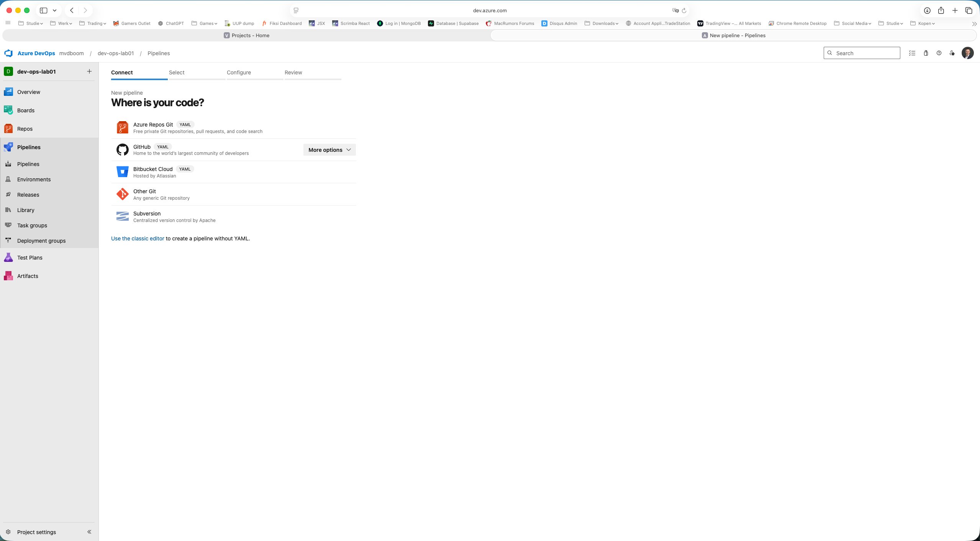Open the help question mark icon
The image size is (980, 541).
[939, 53]
